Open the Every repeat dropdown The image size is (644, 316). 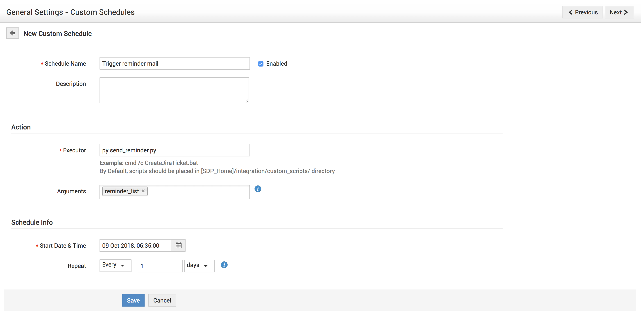tap(115, 265)
